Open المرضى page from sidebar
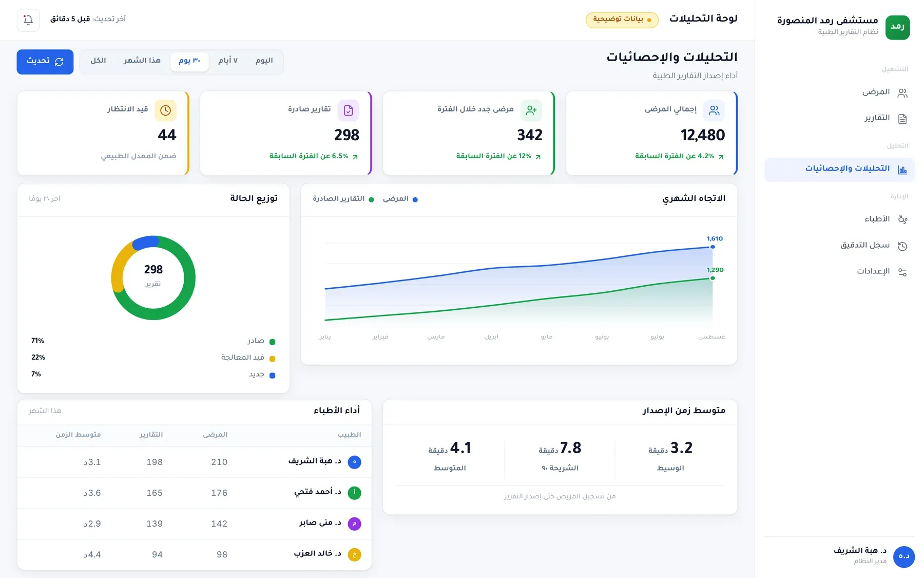The width and height of the screenshot is (924, 578). click(x=839, y=92)
